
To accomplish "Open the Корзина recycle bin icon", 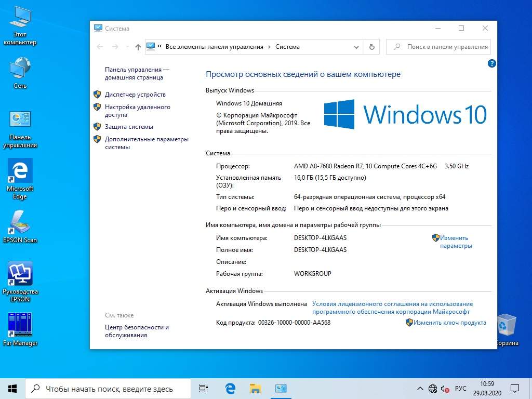I will click(507, 330).
